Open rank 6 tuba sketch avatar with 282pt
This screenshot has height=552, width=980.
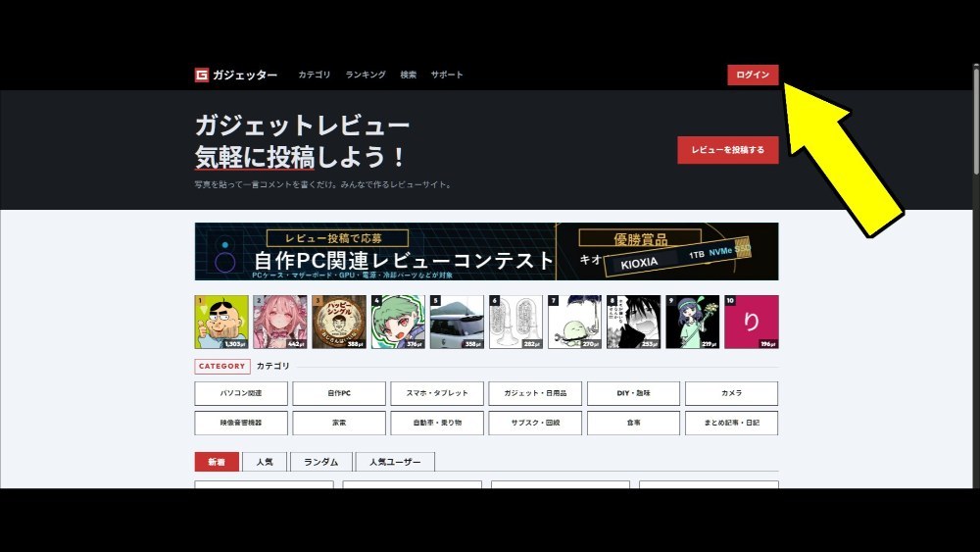(515, 322)
